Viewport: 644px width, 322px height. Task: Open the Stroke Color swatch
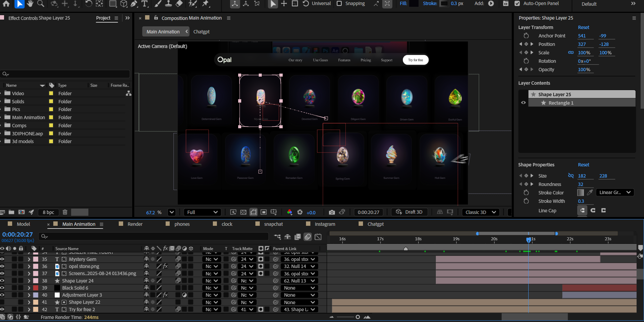tap(580, 193)
